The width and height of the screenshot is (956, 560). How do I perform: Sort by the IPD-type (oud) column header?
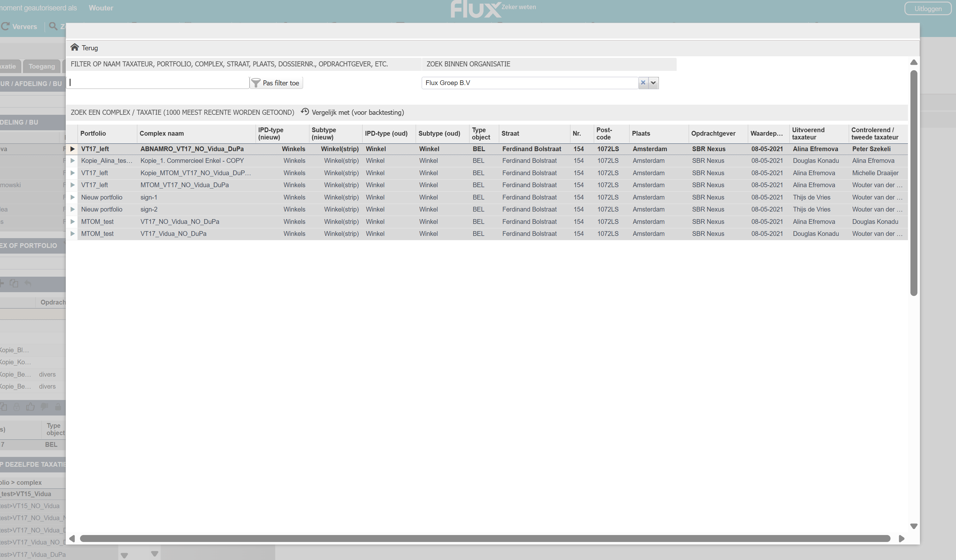coord(389,133)
